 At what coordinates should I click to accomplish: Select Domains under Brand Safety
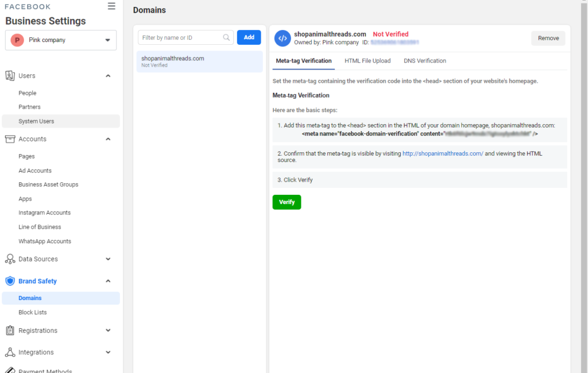pos(61,298)
